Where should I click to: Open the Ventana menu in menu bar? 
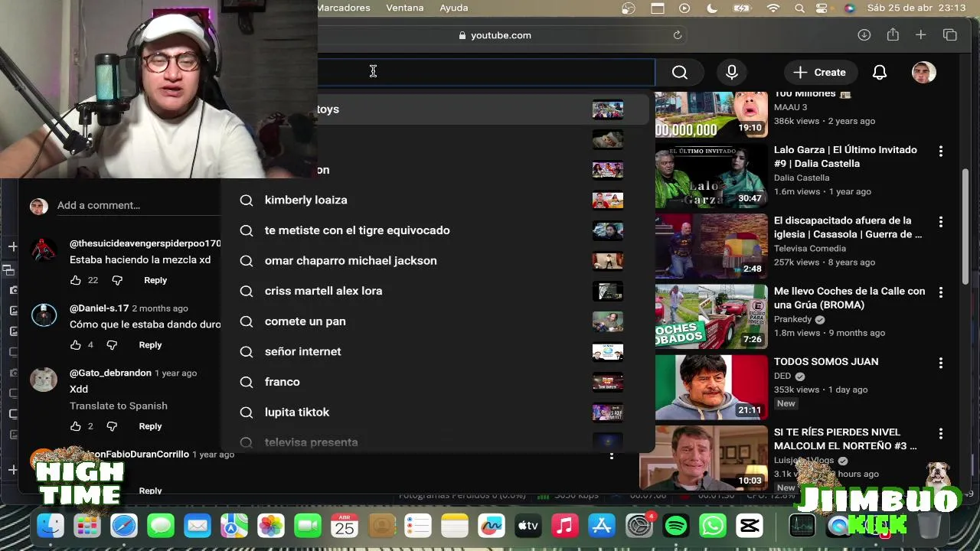405,8
